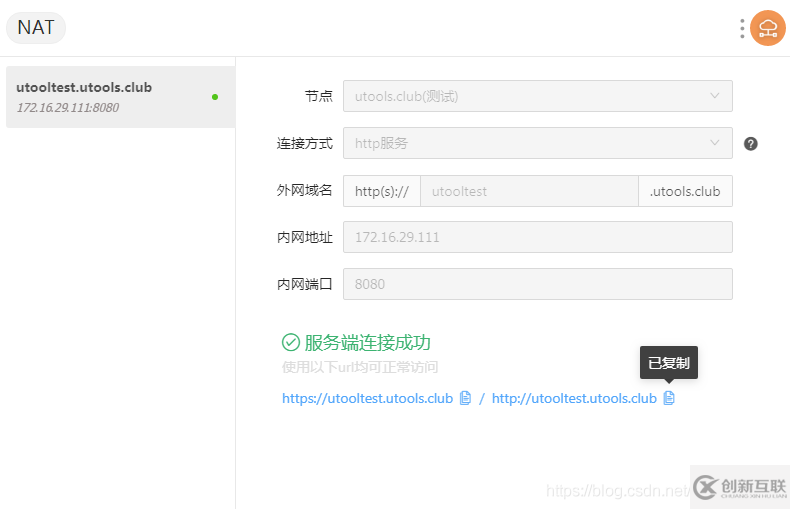The width and height of the screenshot is (790, 509).
Task: Click the NAT title tag
Action: pos(36,28)
